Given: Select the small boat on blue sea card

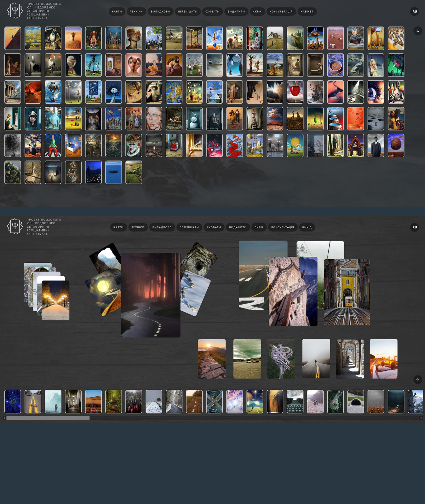Looking at the screenshot, I should tap(114, 172).
